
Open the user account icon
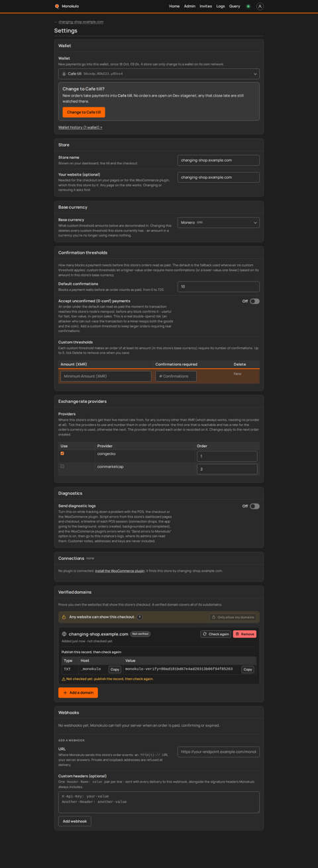[260, 6]
